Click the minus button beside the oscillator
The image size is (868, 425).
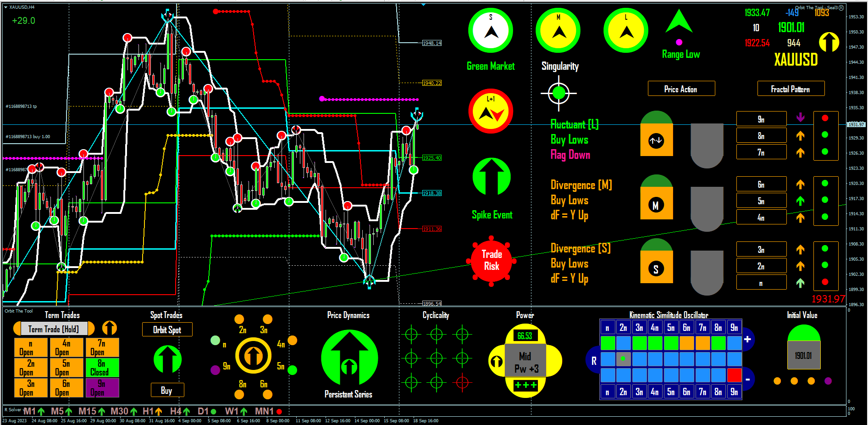tap(748, 379)
